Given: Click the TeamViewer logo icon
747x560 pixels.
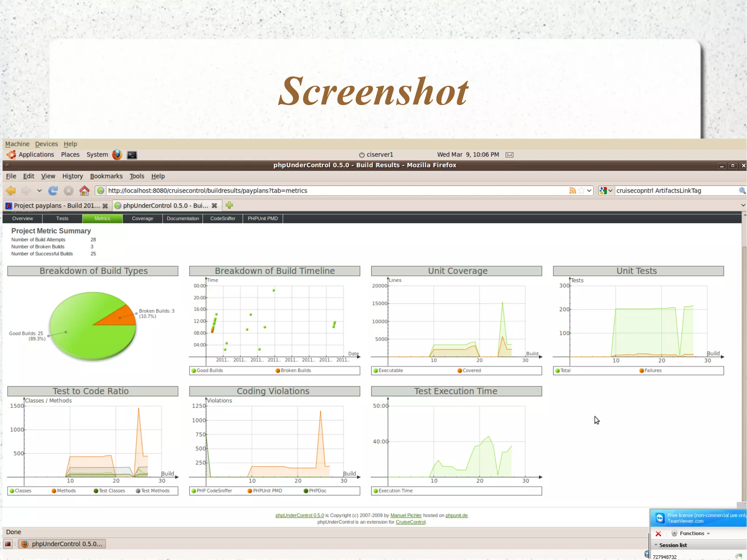Looking at the screenshot, I should 660,518.
